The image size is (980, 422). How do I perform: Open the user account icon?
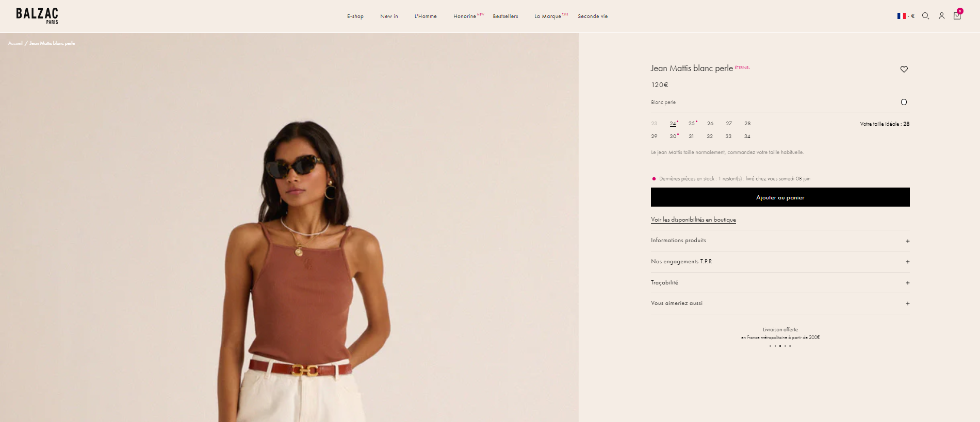(x=941, y=16)
